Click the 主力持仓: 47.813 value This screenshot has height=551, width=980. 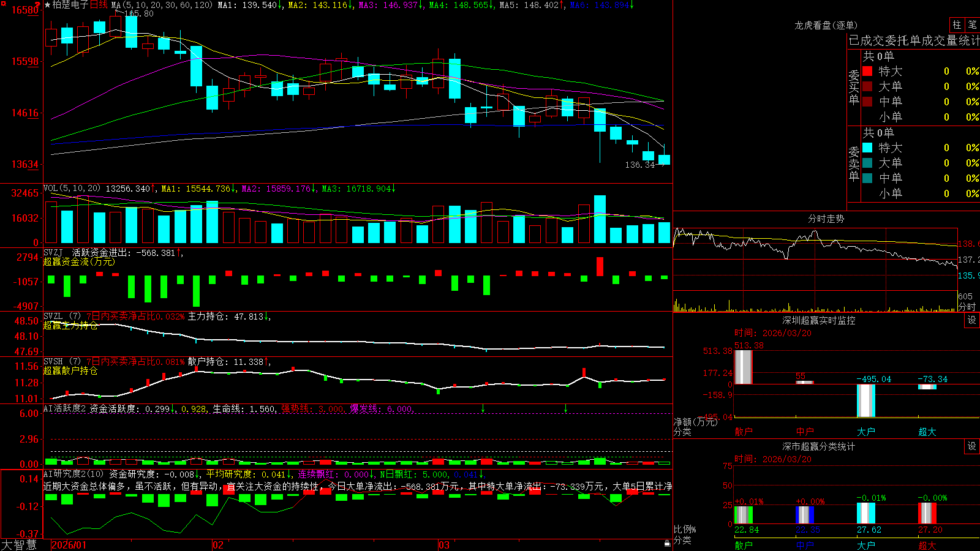tap(229, 317)
